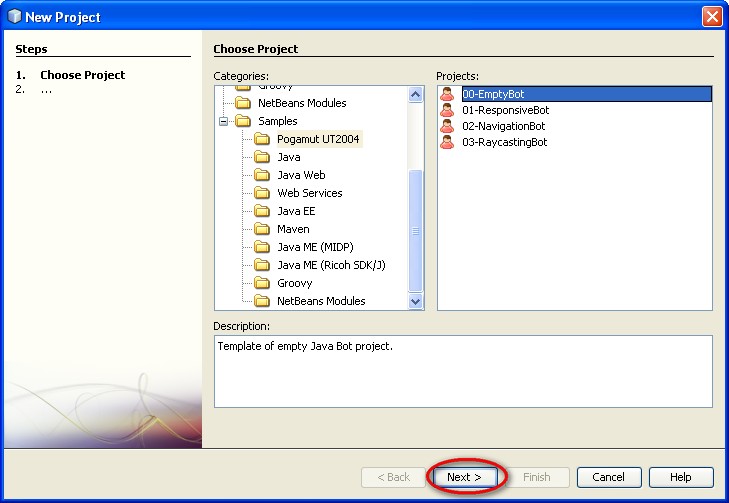The image size is (729, 503).
Task: Select top-level NetBeans Modules category
Action: pos(302,103)
